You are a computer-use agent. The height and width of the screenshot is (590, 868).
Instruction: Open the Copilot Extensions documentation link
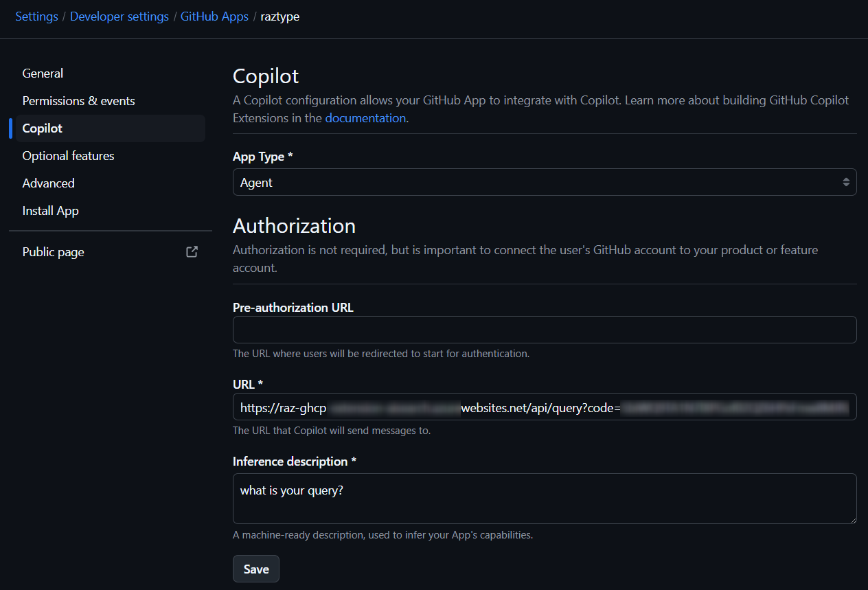pyautogui.click(x=365, y=117)
